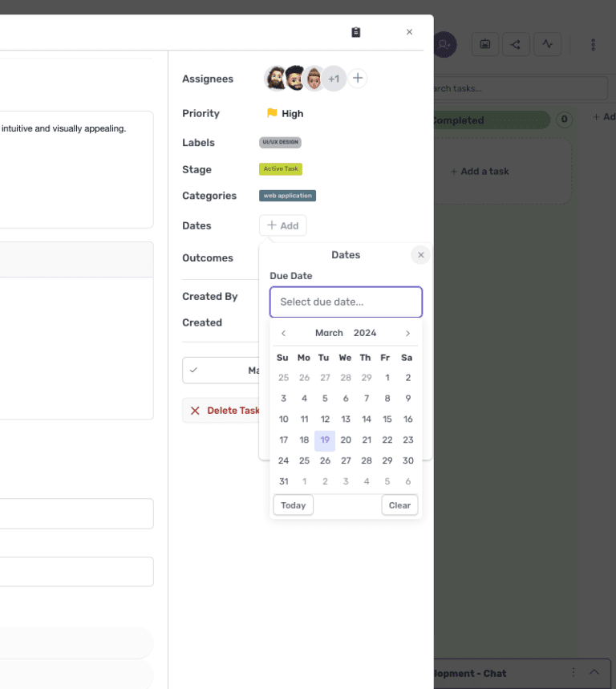Image resolution: width=616 pixels, height=689 pixels.
Task: Open the presentation board icon
Action: 484,44
